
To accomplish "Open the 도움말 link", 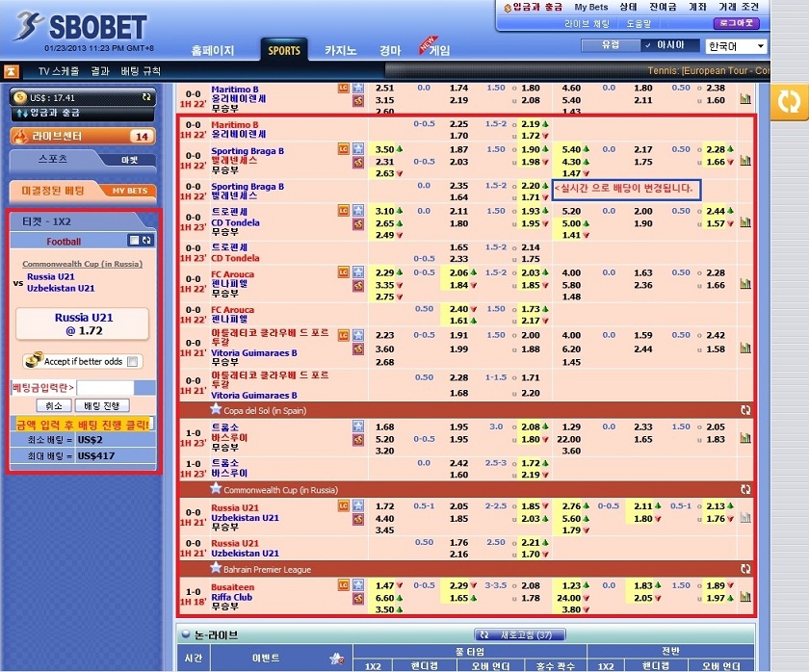I will (x=639, y=24).
